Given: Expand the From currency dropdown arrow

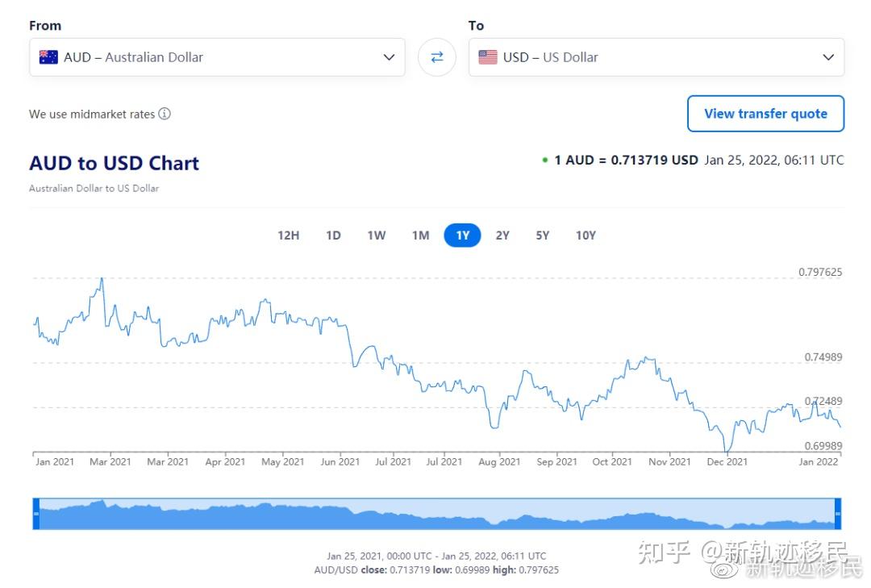Looking at the screenshot, I should 389,57.
